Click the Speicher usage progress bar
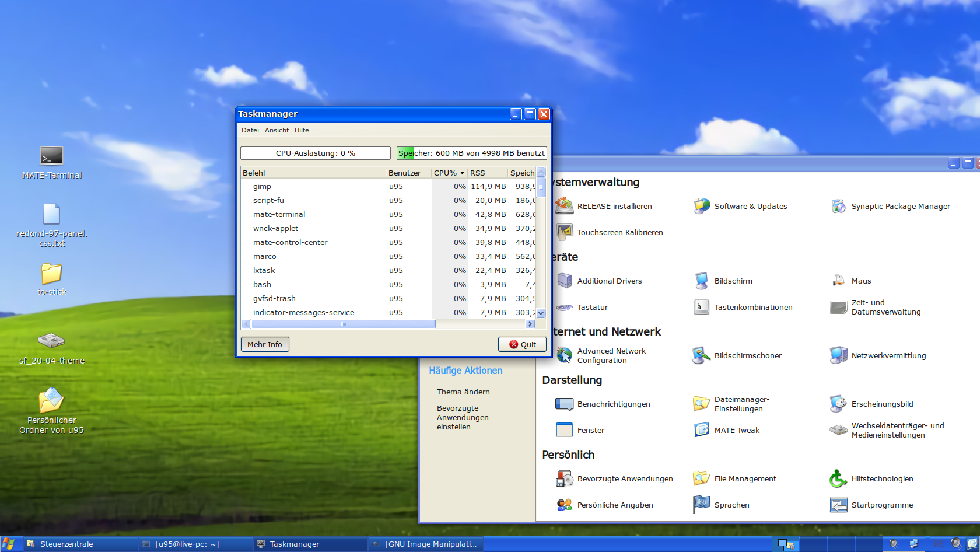This screenshot has width=980, height=552. 472,153
